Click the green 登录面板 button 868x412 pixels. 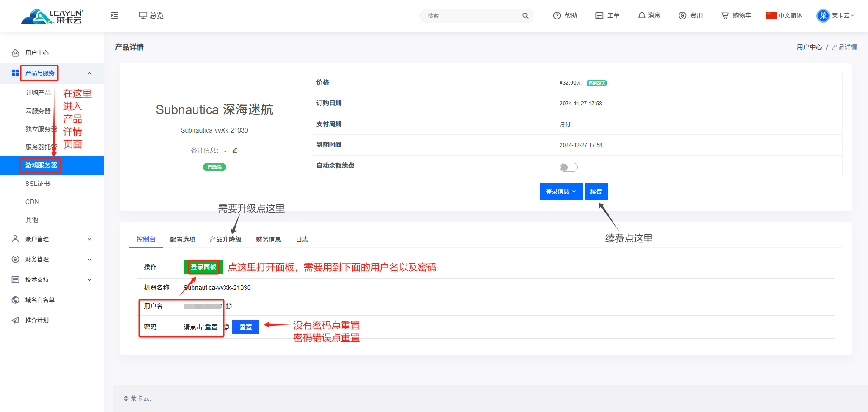click(x=203, y=267)
